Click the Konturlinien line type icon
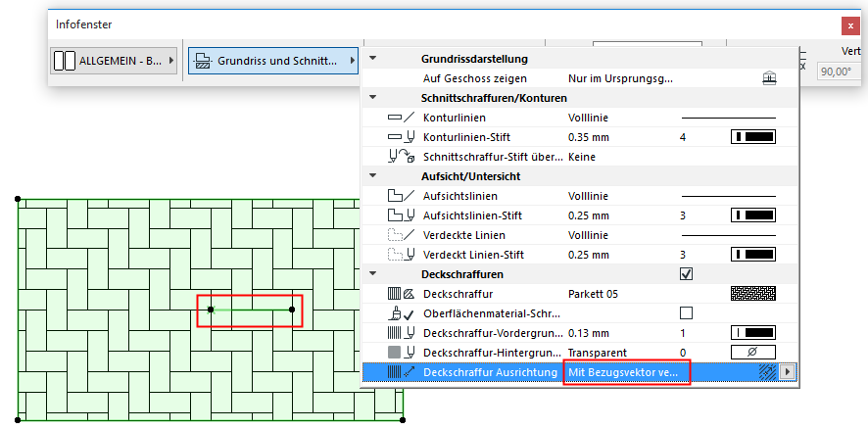 point(401,118)
